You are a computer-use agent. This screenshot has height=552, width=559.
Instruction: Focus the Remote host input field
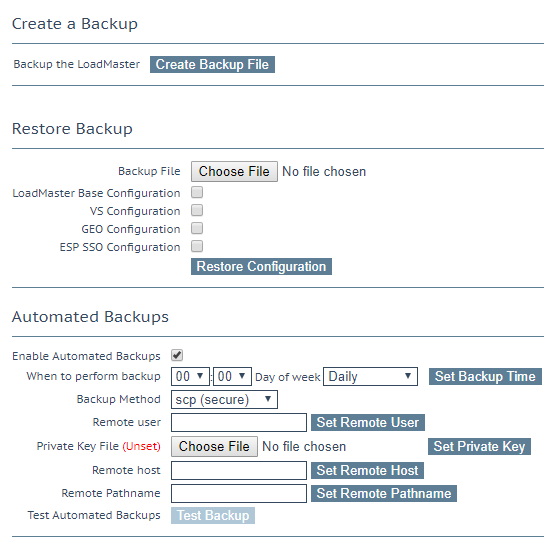point(239,471)
